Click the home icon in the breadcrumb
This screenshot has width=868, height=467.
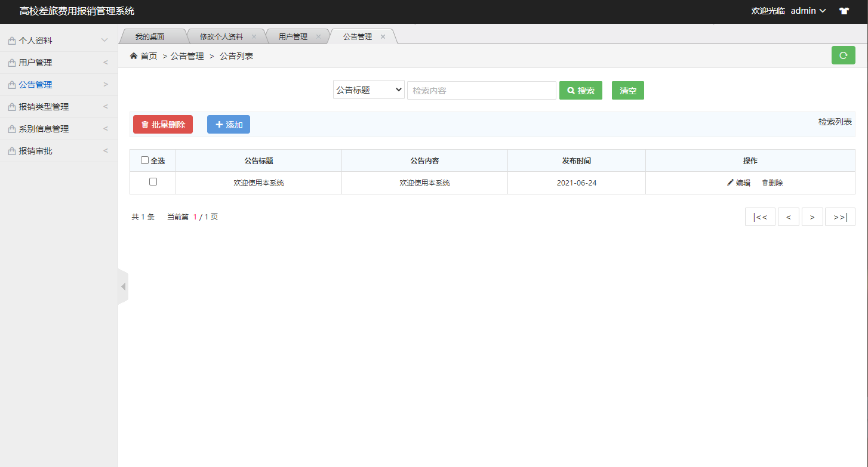coord(134,55)
